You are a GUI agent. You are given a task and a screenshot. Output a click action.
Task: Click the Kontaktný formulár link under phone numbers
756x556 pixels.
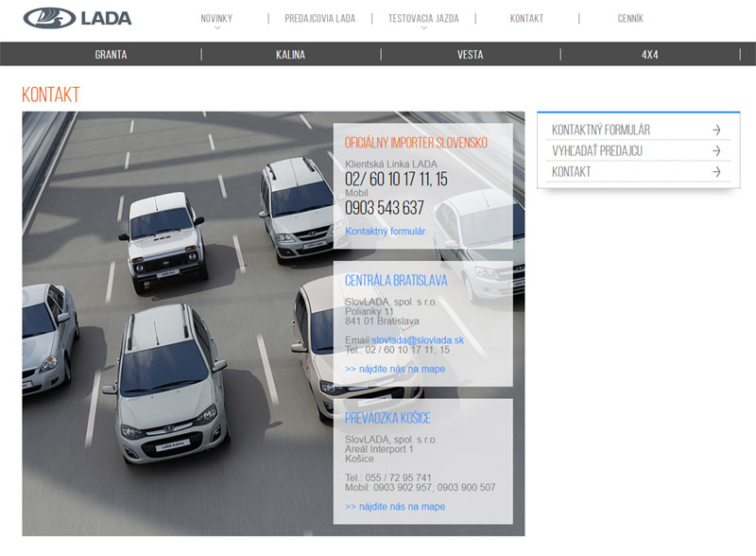pos(385,231)
